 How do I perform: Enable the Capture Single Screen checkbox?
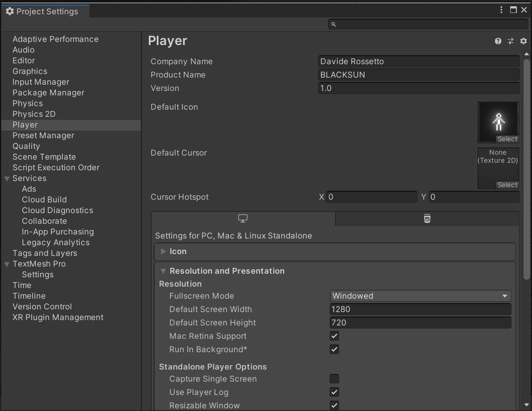click(x=334, y=378)
